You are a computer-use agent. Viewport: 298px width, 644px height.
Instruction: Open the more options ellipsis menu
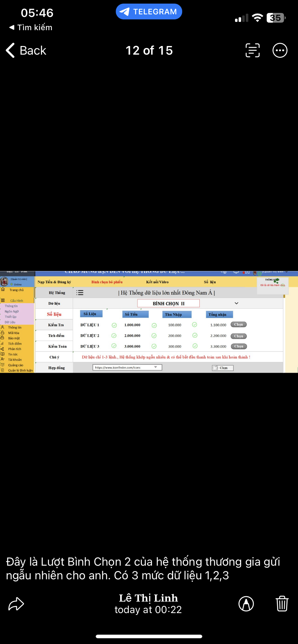280,50
